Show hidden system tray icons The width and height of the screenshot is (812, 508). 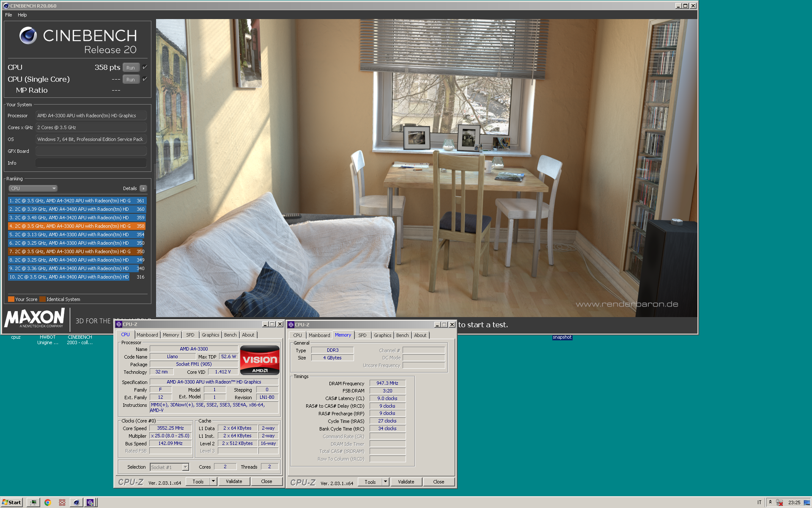[771, 502]
